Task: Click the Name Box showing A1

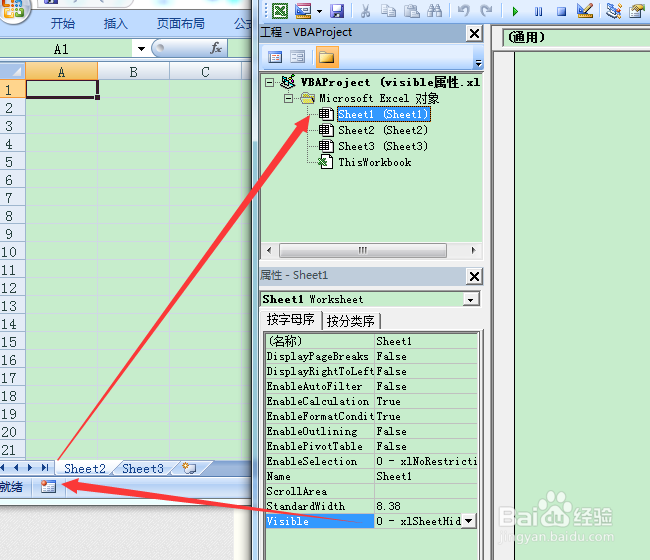Action: [x=66, y=49]
